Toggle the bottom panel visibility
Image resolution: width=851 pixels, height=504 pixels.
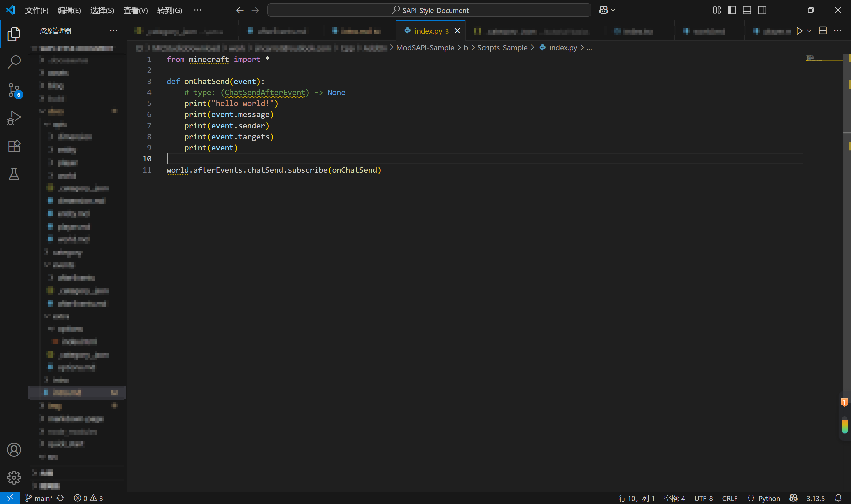[x=747, y=10]
